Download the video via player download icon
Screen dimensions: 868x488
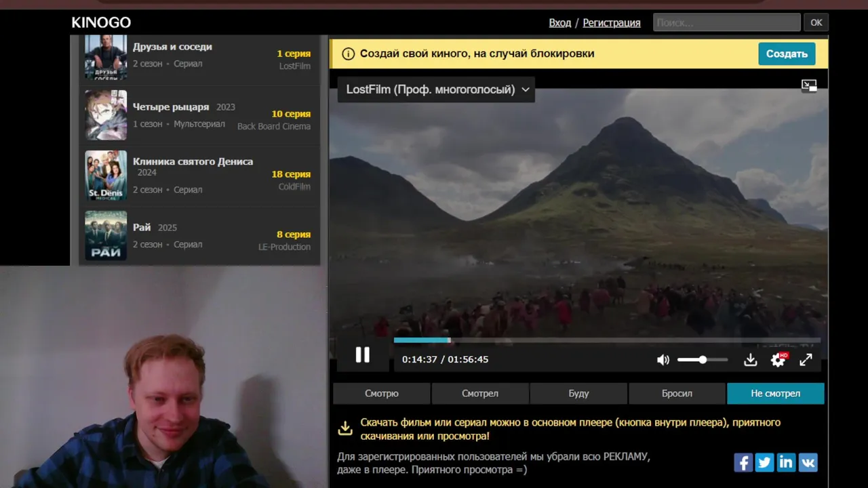(750, 360)
